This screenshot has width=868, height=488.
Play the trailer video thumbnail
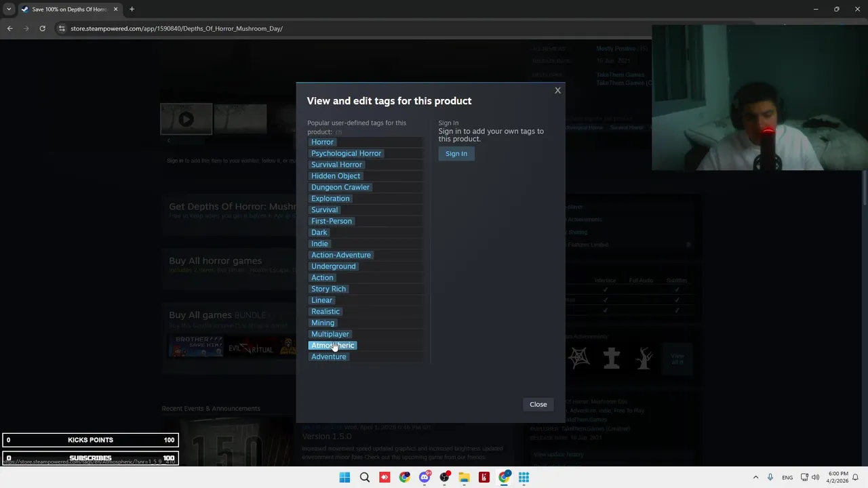point(186,119)
